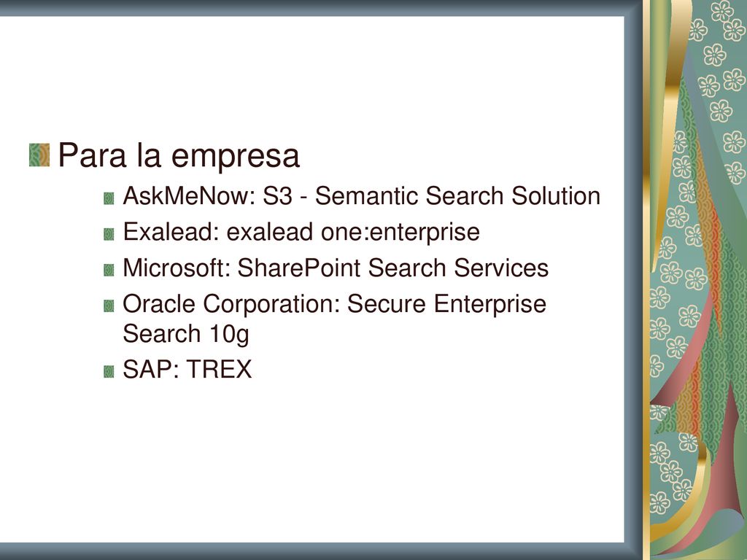747x560 pixels.
Task: Click the bullet icon next to Exalead
Action: [109, 234]
